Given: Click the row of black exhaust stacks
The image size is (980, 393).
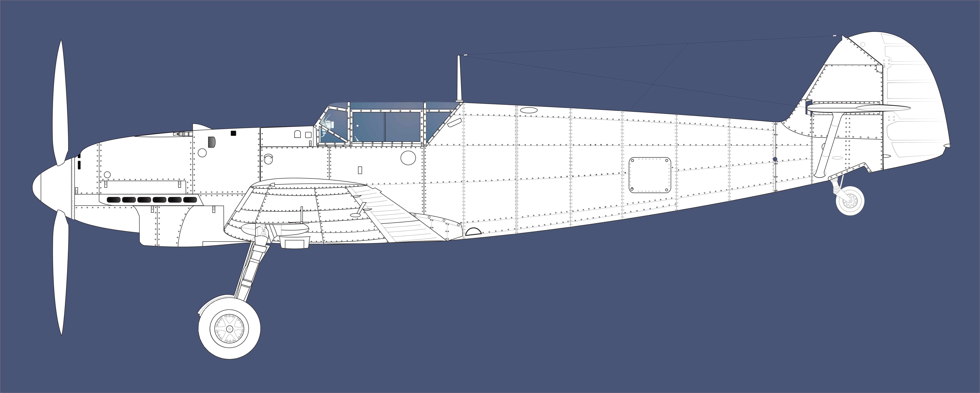Looking at the screenshot, I should pyautogui.click(x=152, y=200).
